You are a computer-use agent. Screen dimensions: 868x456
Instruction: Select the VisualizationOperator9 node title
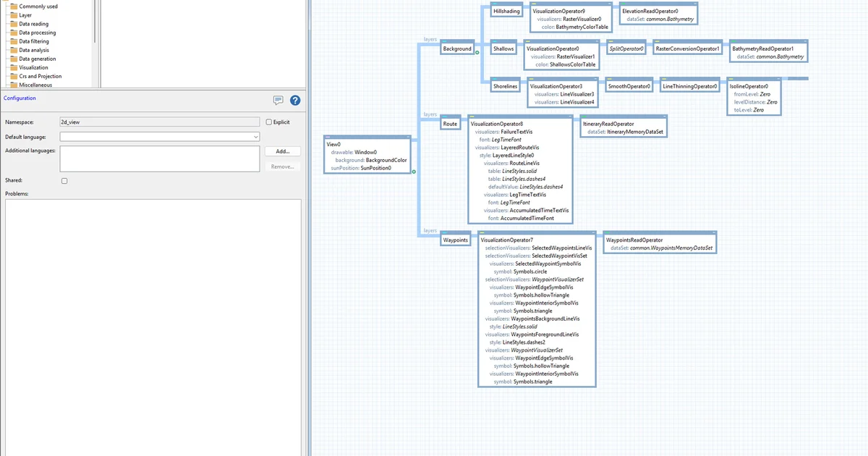click(558, 12)
